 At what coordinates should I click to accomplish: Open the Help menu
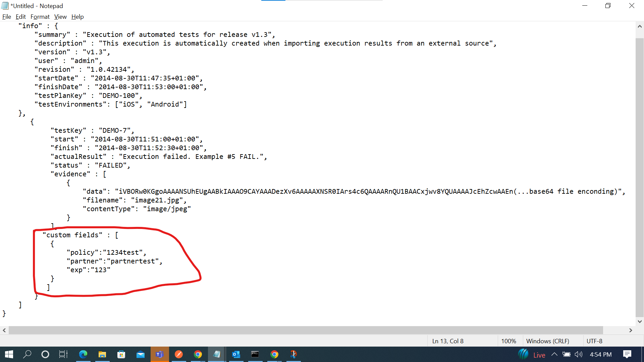pos(77,17)
